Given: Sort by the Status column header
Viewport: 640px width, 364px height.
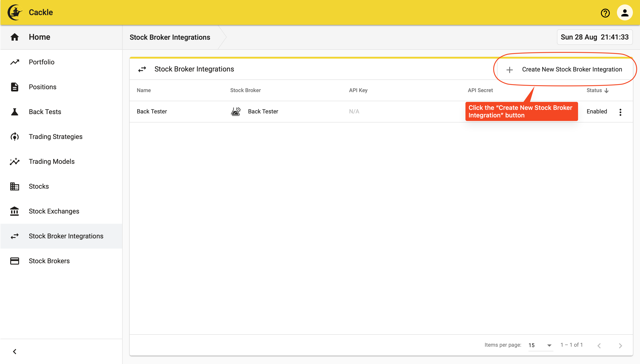Looking at the screenshot, I should point(594,90).
